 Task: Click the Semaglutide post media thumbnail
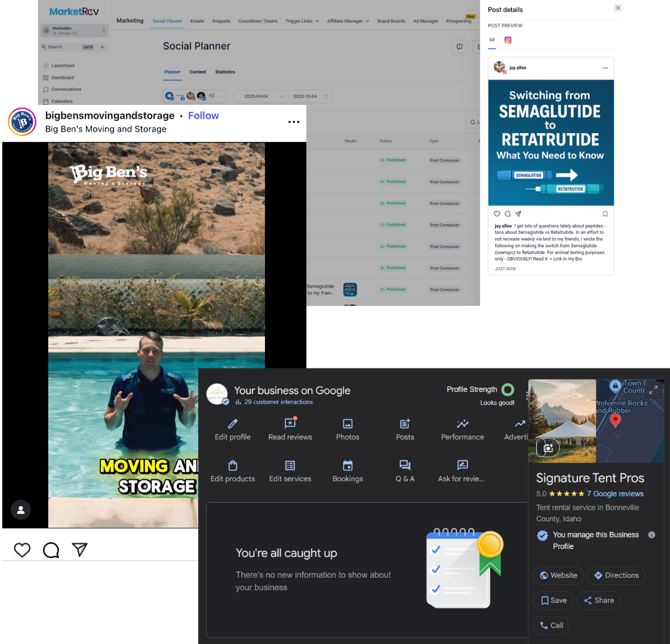tap(350, 290)
